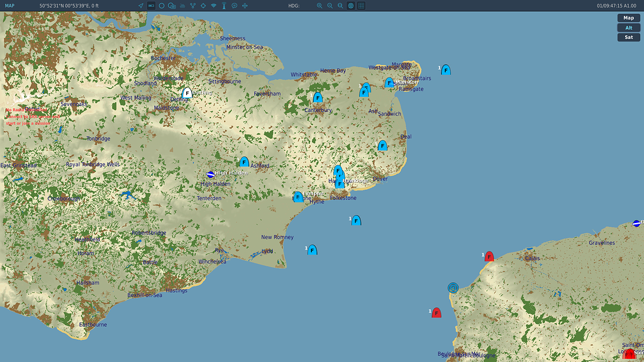The image size is (644, 362).
Task: Click the zoom out magnifier icon
Action: point(330,6)
